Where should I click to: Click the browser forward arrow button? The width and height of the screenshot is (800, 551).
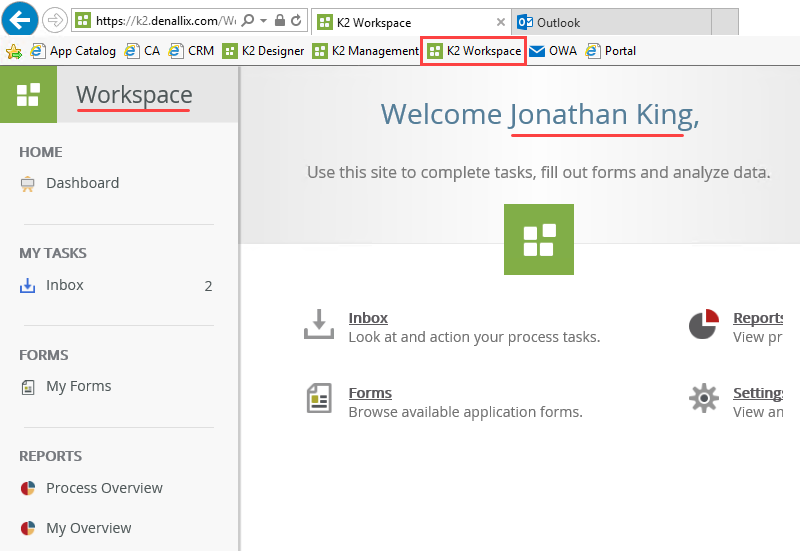pyautogui.click(x=55, y=20)
